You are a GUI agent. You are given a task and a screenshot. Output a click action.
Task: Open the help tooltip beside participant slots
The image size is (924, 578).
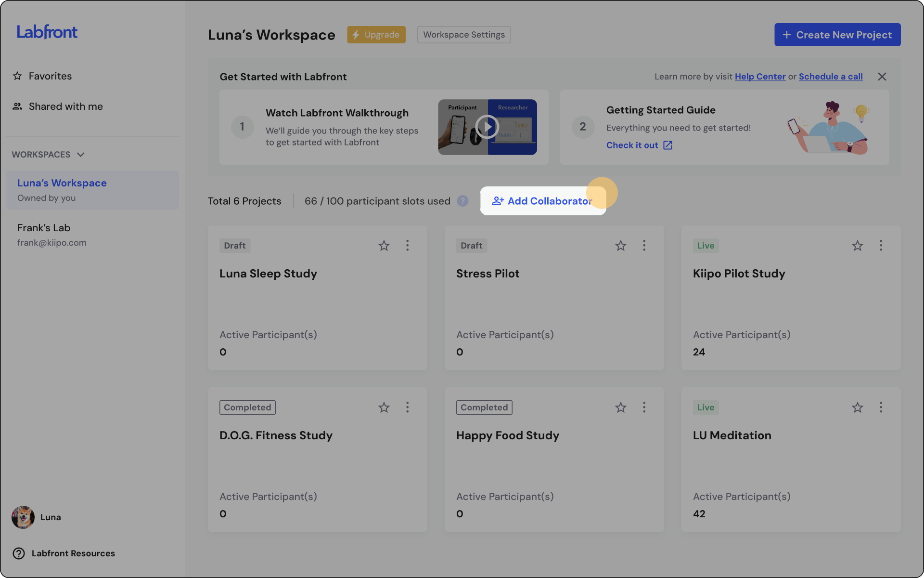tap(462, 201)
